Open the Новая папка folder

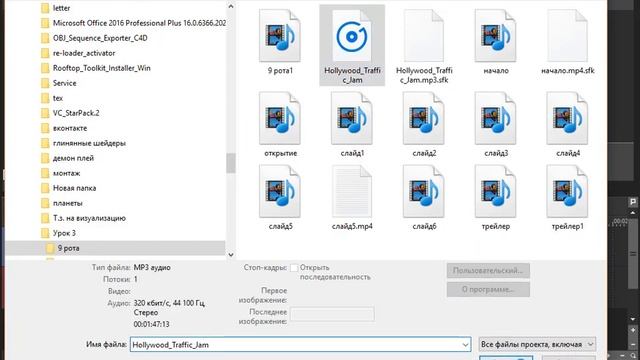coord(69,188)
